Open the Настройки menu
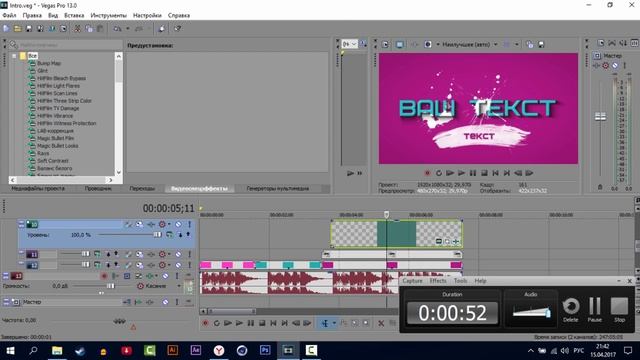 pyautogui.click(x=147, y=15)
